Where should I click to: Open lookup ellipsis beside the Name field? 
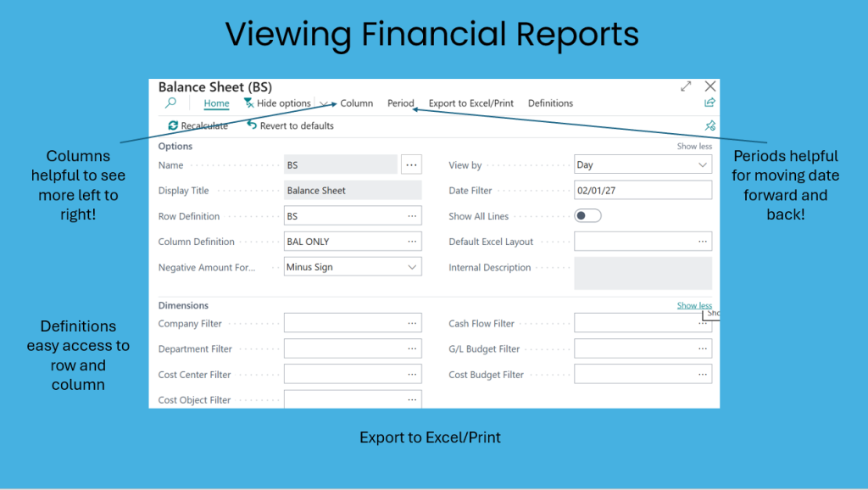(x=411, y=164)
